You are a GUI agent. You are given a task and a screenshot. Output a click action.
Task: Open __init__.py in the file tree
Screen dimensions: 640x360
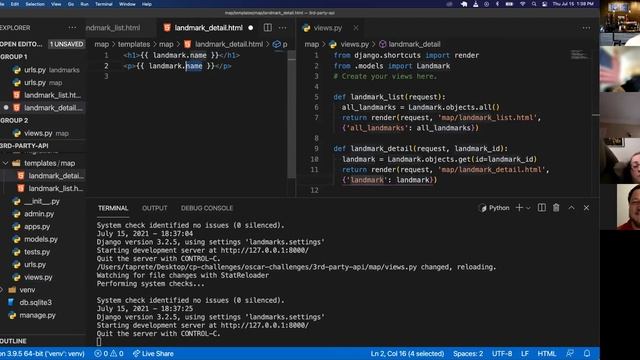(43, 201)
